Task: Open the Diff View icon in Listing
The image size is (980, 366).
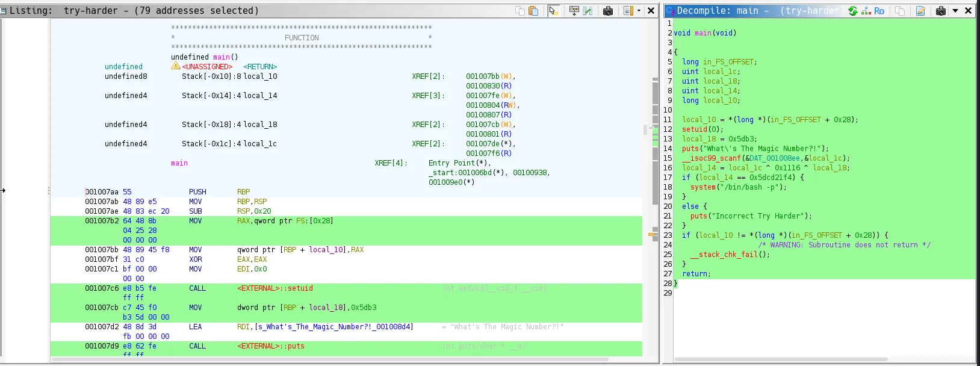Action: [x=588, y=11]
